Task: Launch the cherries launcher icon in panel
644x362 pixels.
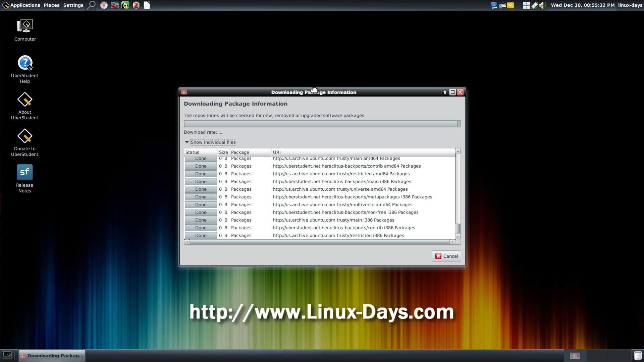Action: [x=115, y=5]
